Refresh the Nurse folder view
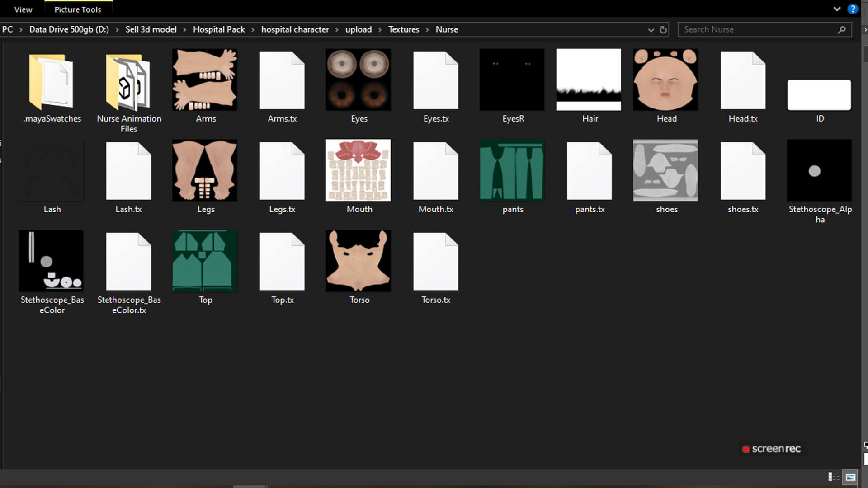This screenshot has height=488, width=868. click(x=663, y=30)
